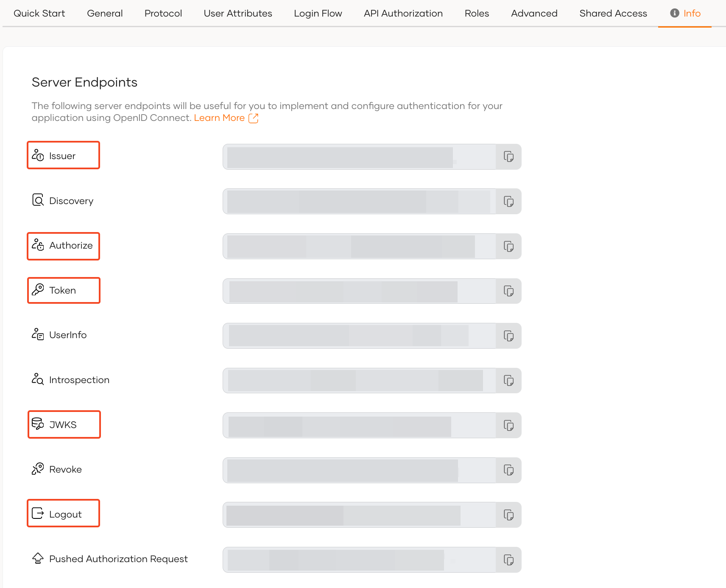Copy the Issuer endpoint URL
This screenshot has width=726, height=588.
coord(508,157)
